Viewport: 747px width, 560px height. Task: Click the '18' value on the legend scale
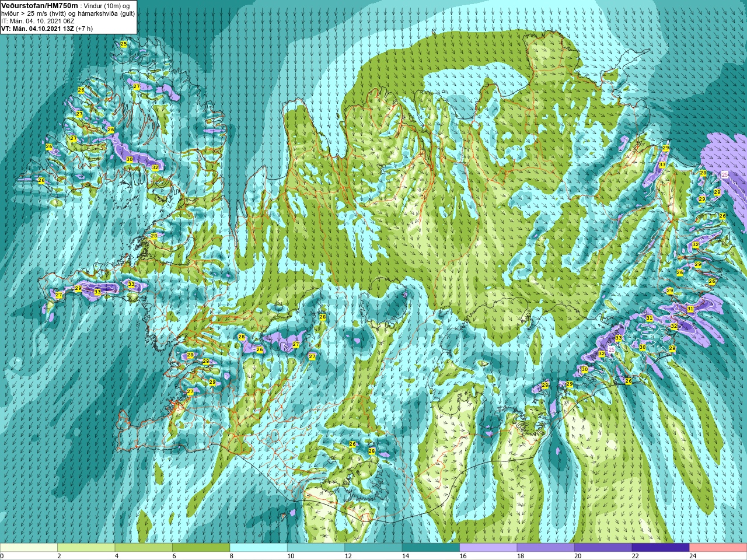tap(521, 556)
